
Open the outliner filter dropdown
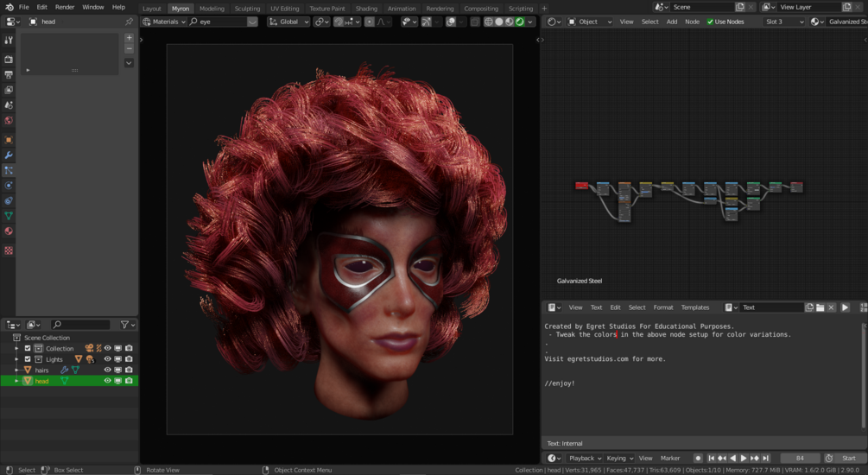(128, 325)
